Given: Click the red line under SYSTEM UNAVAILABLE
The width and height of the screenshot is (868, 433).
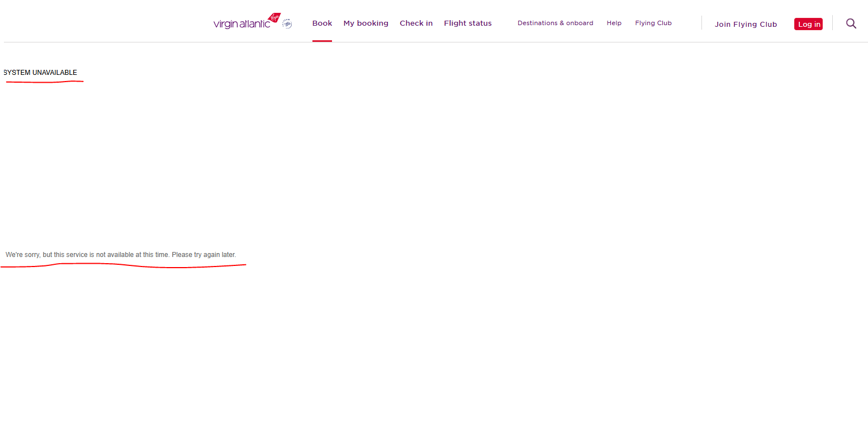Looking at the screenshot, I should [45, 82].
